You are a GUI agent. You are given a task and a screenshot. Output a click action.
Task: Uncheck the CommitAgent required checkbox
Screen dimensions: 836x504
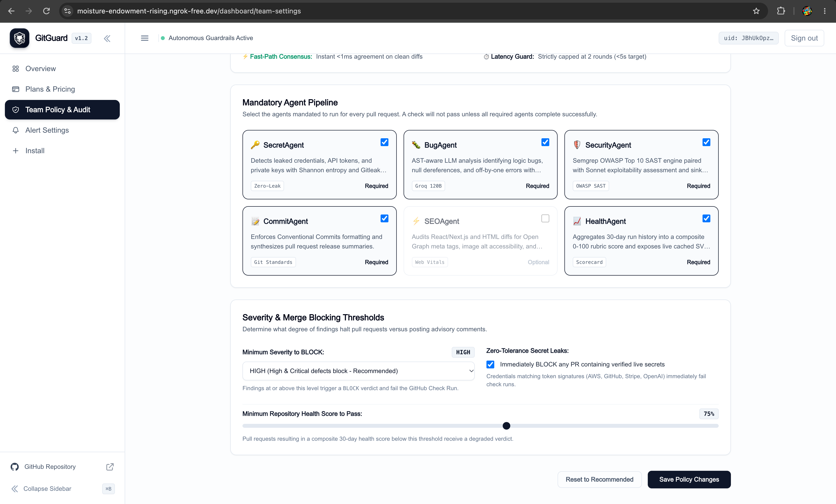[x=385, y=219]
